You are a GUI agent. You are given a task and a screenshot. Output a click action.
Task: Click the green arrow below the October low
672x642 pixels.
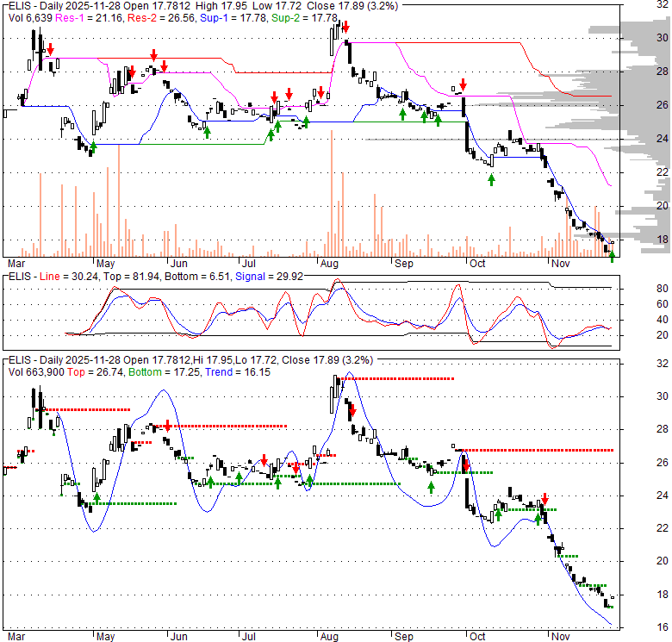(491, 179)
